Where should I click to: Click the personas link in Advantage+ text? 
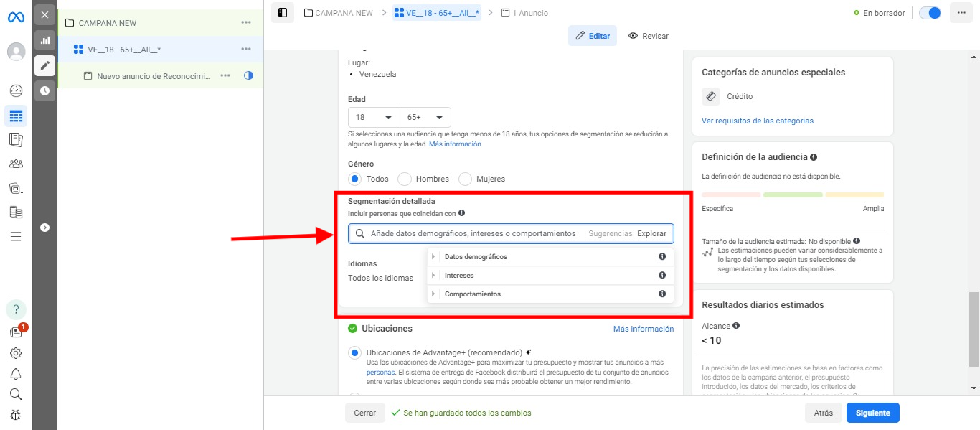(x=380, y=373)
